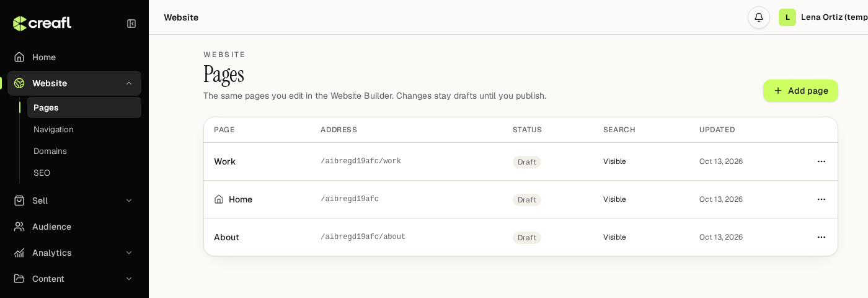
Task: Go to Home in sidebar
Action: click(74, 57)
